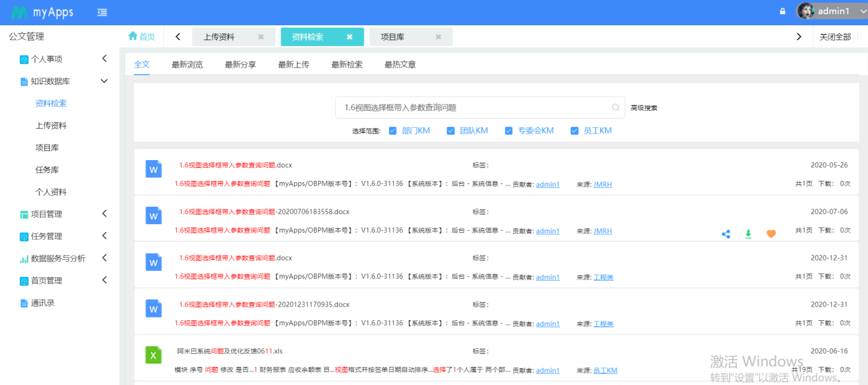Open the Excel icon for 阿米巴系统问题 file
This screenshot has width=868, height=385.
click(x=153, y=355)
